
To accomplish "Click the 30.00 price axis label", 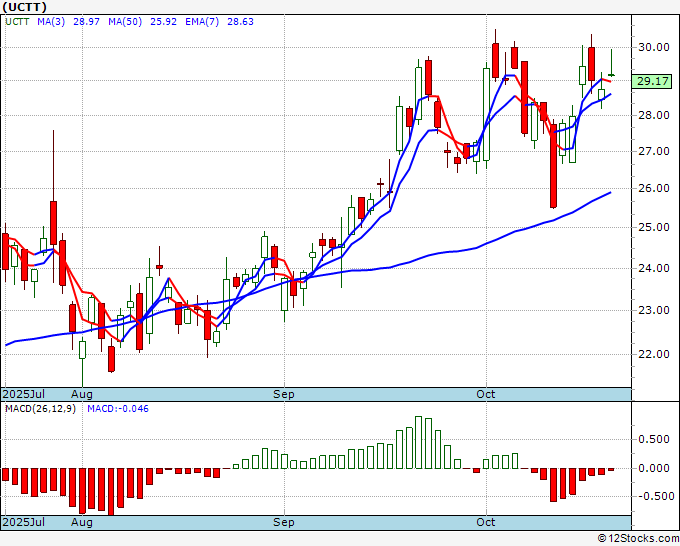I will click(654, 47).
